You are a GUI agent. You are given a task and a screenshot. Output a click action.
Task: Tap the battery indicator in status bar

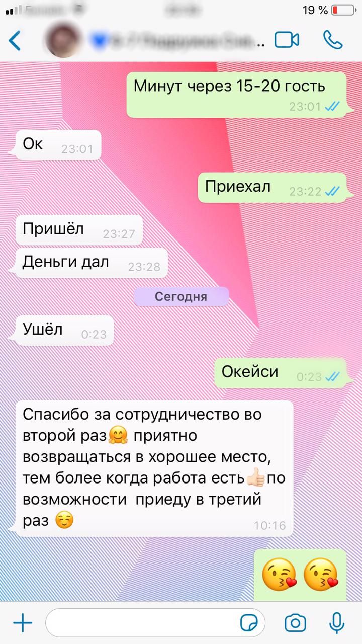point(343,10)
